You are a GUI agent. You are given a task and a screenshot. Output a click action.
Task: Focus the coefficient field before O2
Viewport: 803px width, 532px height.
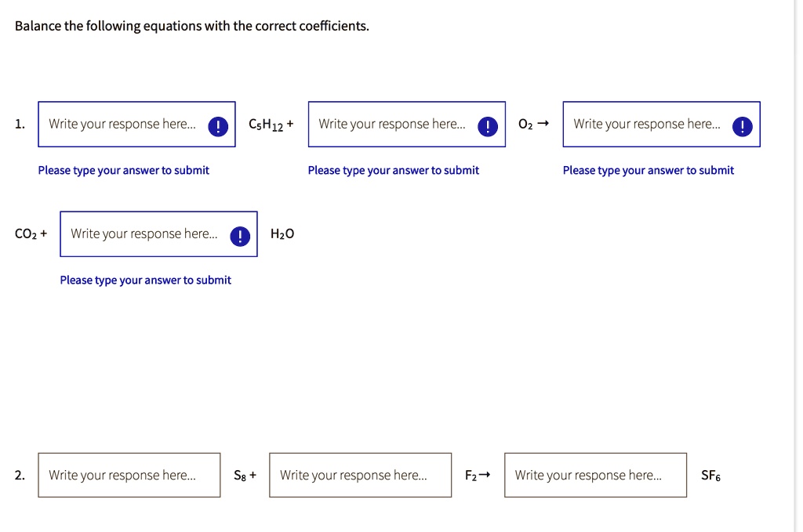tap(407, 125)
